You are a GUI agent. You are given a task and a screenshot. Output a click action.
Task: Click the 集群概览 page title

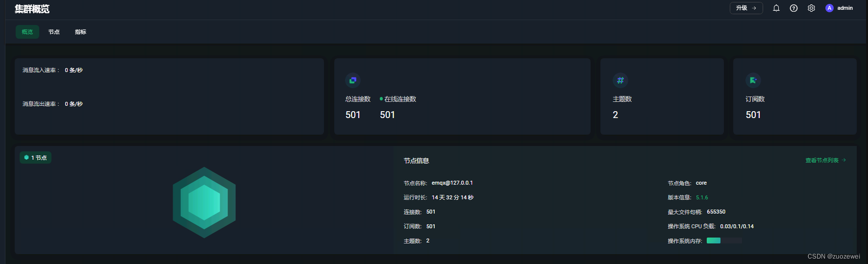[x=32, y=9]
